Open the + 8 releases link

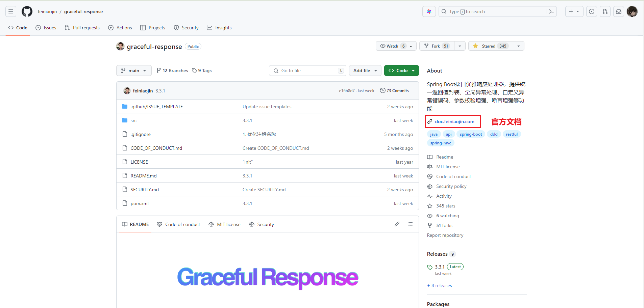(440, 285)
